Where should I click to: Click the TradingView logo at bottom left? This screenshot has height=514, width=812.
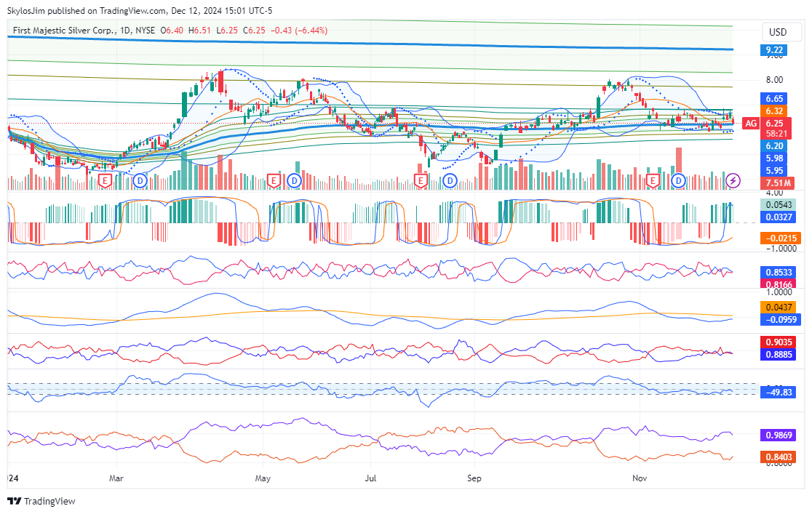pos(41,502)
